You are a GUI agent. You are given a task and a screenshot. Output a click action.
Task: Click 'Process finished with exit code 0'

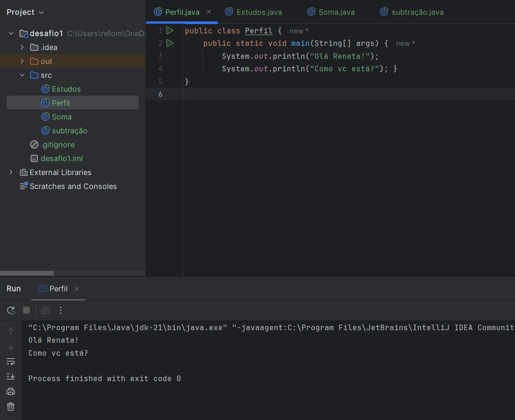[105, 379]
